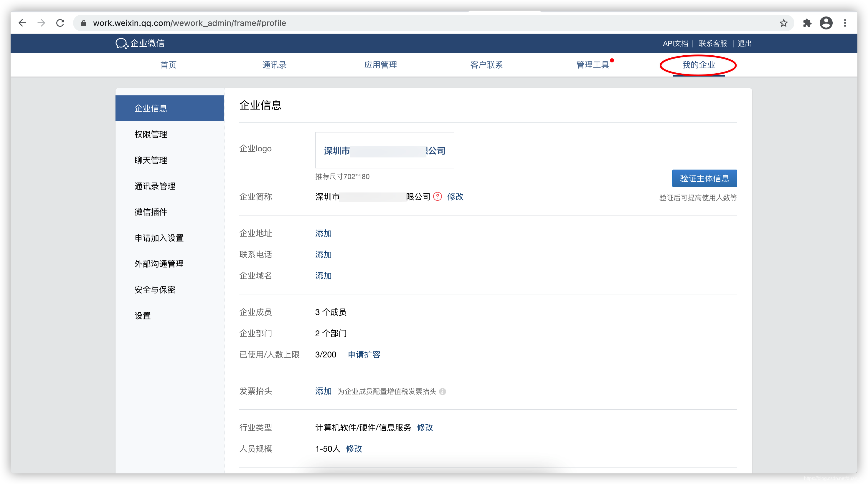Open 通讯录管理 in the sidebar
The image size is (868, 484).
(x=169, y=186)
